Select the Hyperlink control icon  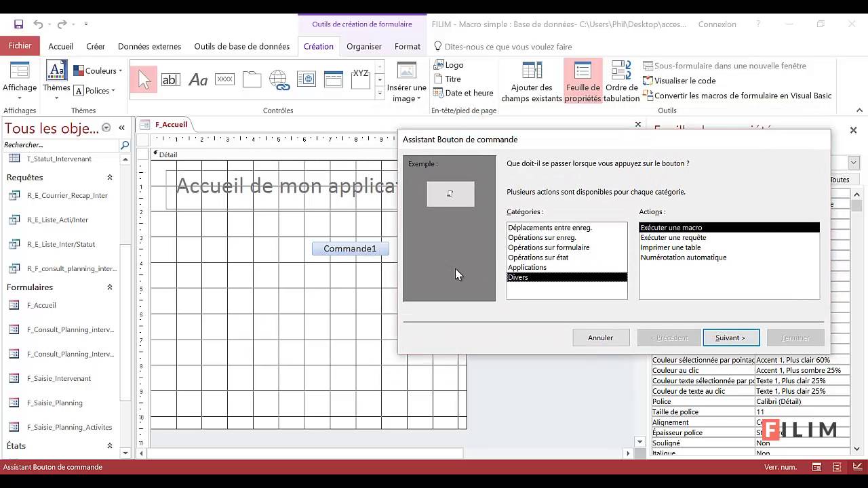coord(279,79)
